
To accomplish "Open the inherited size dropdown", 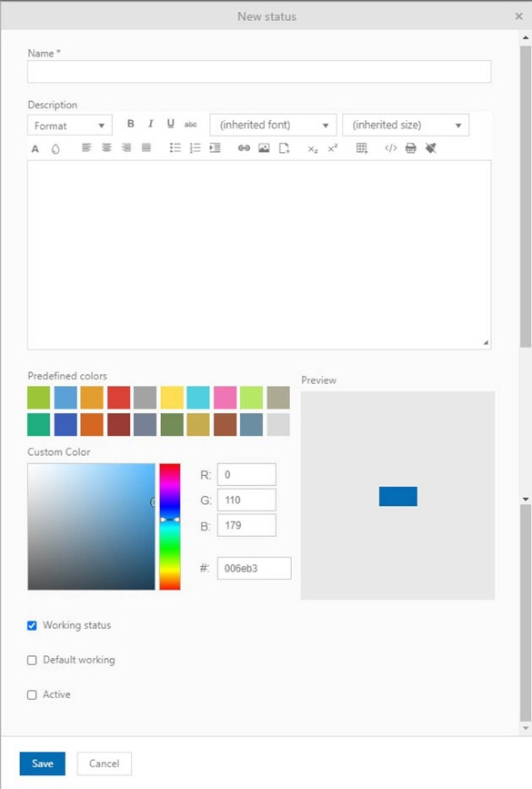I will (x=406, y=125).
